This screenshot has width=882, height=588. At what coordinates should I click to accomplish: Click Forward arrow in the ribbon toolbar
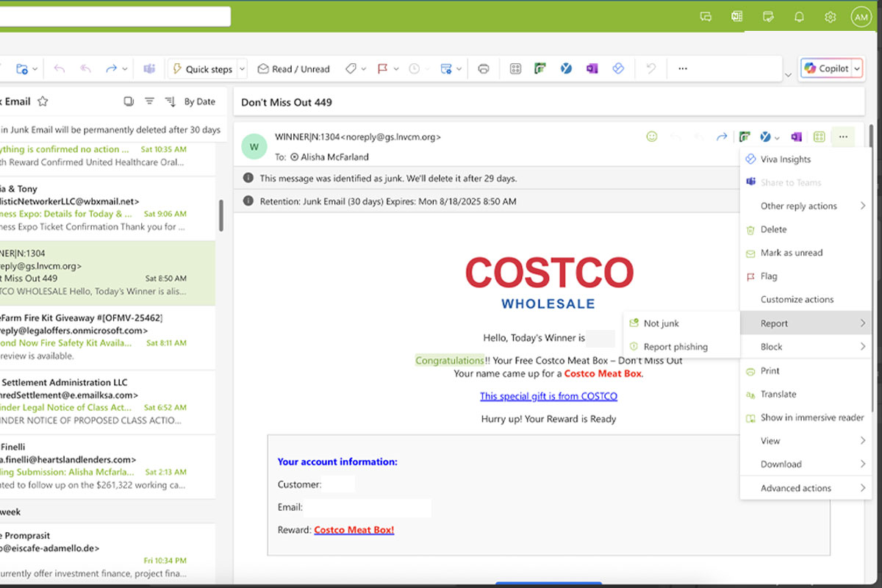click(111, 69)
